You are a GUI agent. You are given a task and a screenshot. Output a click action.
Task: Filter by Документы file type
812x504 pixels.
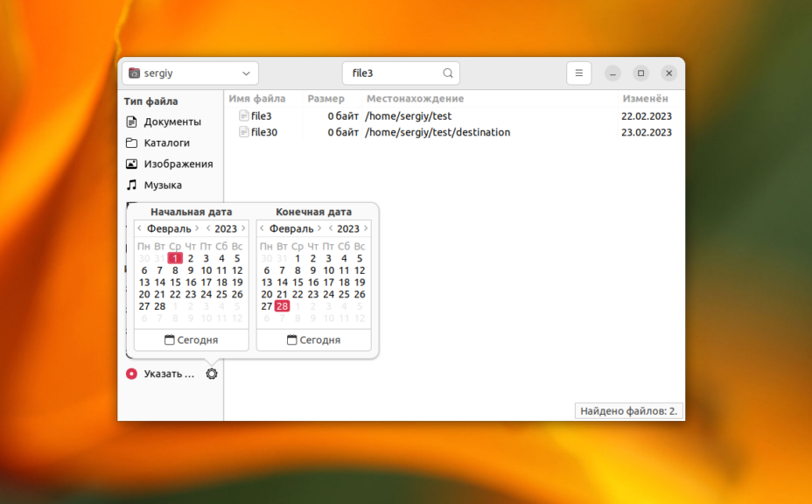pos(172,122)
